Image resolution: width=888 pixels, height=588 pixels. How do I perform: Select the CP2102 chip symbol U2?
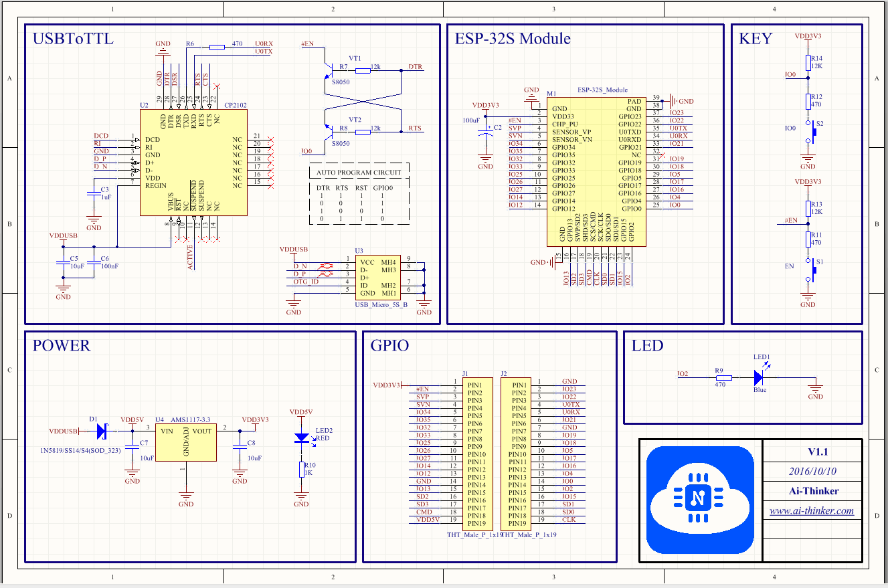point(193,161)
